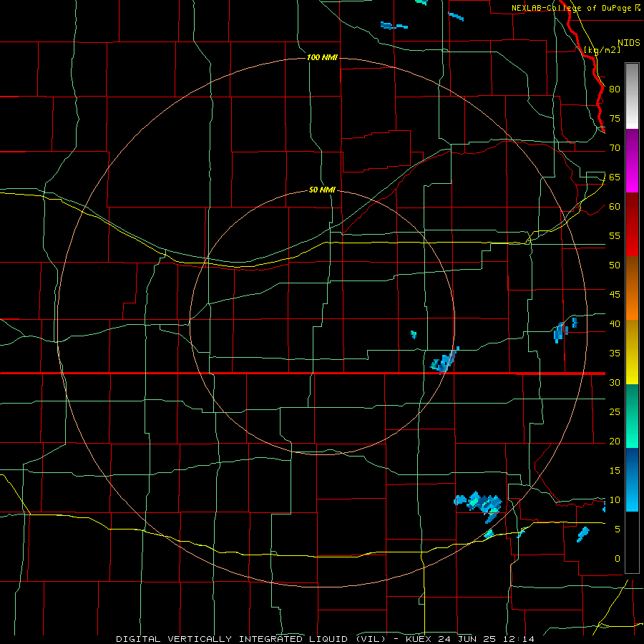
Task: Select the orange-brown segment of color bar
Action: pyautogui.click(x=632, y=288)
